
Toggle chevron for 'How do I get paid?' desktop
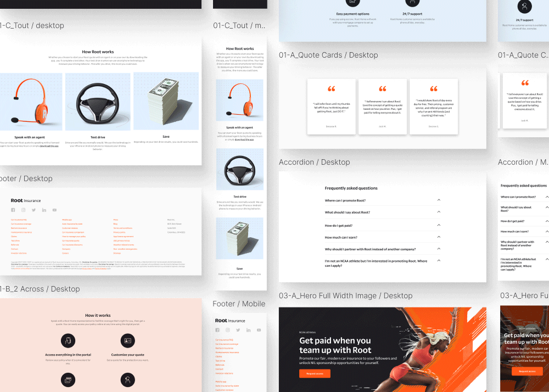[x=439, y=226]
